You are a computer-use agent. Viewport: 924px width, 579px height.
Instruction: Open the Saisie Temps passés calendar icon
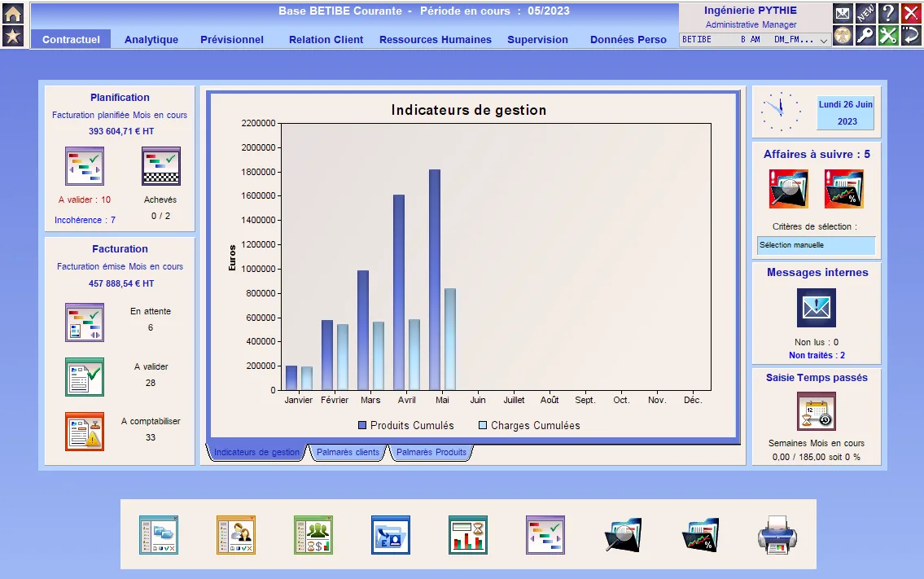click(817, 411)
